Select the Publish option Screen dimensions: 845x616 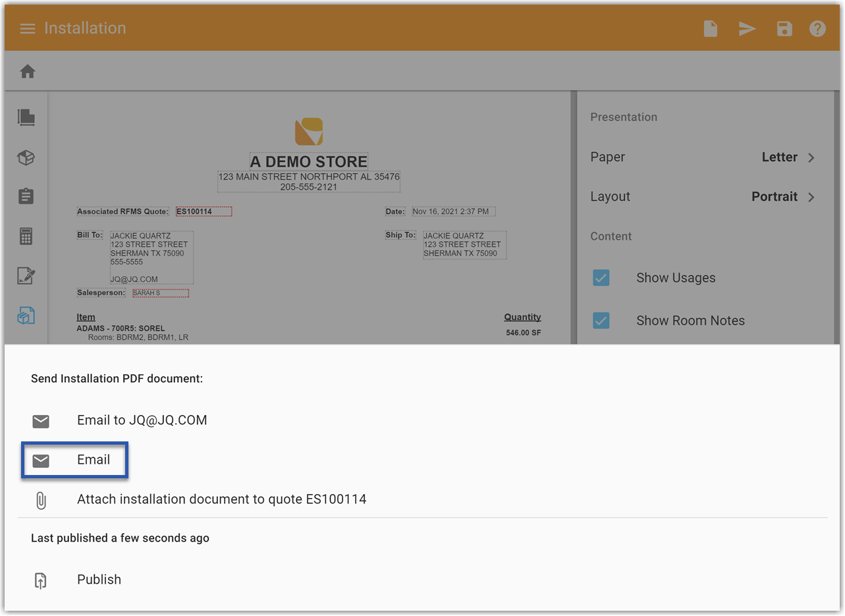click(x=99, y=580)
